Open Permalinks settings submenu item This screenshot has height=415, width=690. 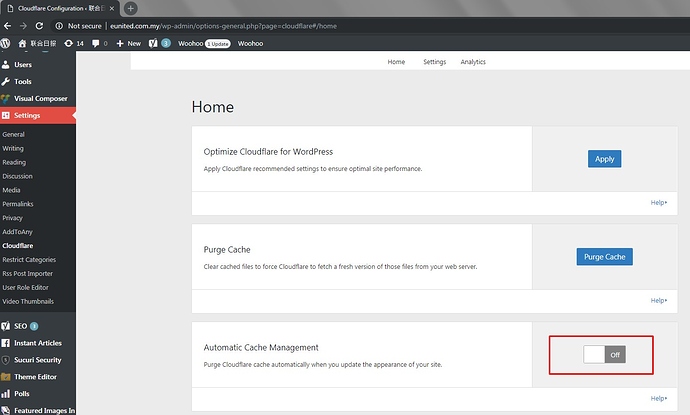tap(18, 204)
